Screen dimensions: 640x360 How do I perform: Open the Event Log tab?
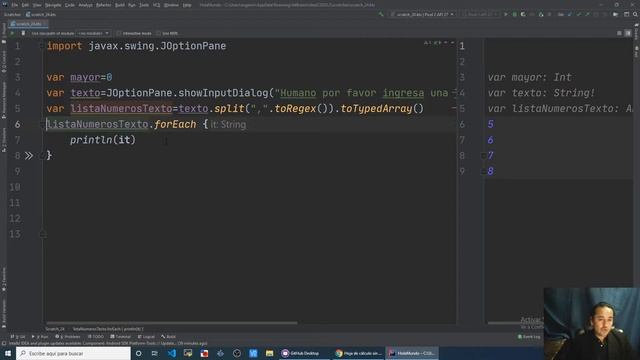click(x=529, y=337)
